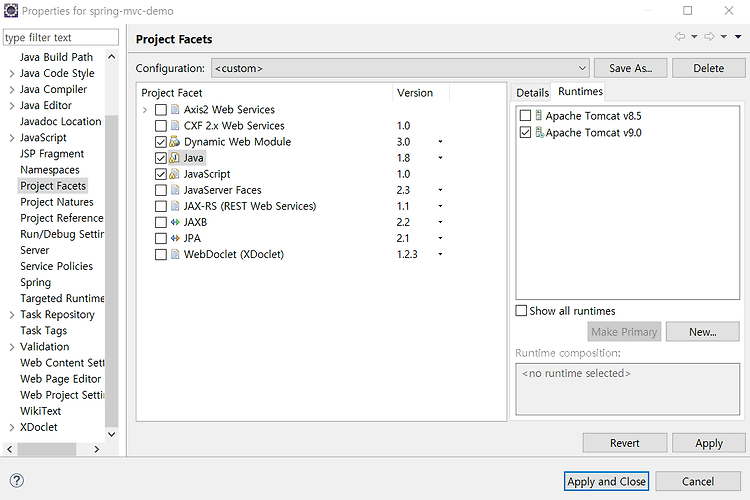Click the CXF 2.x Web Services icon
750x500 pixels.
(x=175, y=126)
